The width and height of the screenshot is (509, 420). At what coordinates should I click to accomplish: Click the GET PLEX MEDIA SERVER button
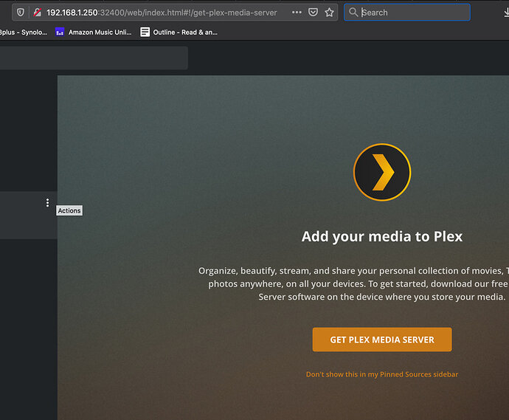pyautogui.click(x=382, y=340)
